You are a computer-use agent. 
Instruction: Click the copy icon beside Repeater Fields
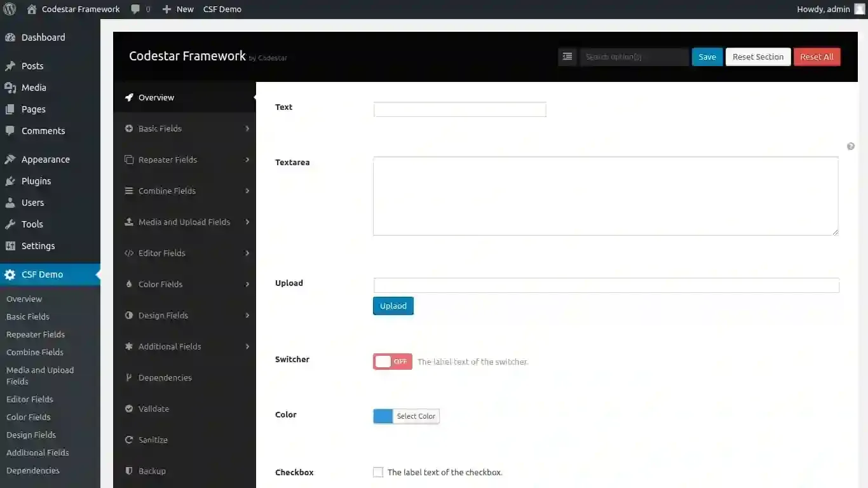point(129,159)
